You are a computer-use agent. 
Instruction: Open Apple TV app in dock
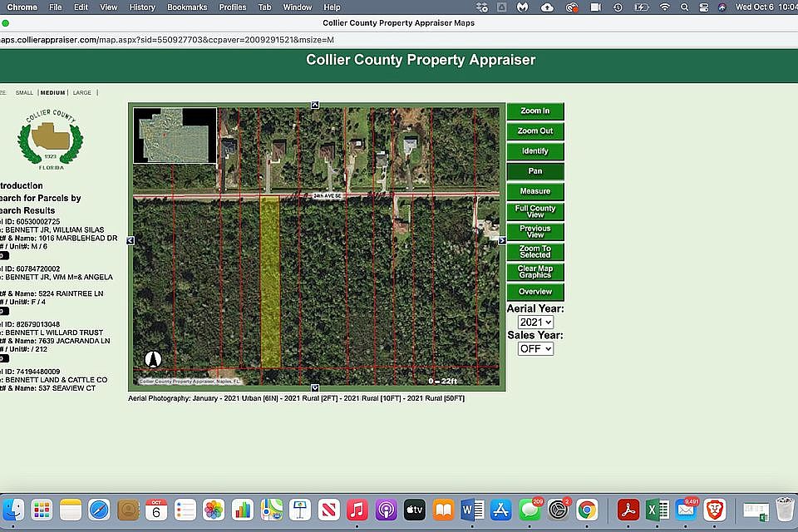[x=414, y=510]
